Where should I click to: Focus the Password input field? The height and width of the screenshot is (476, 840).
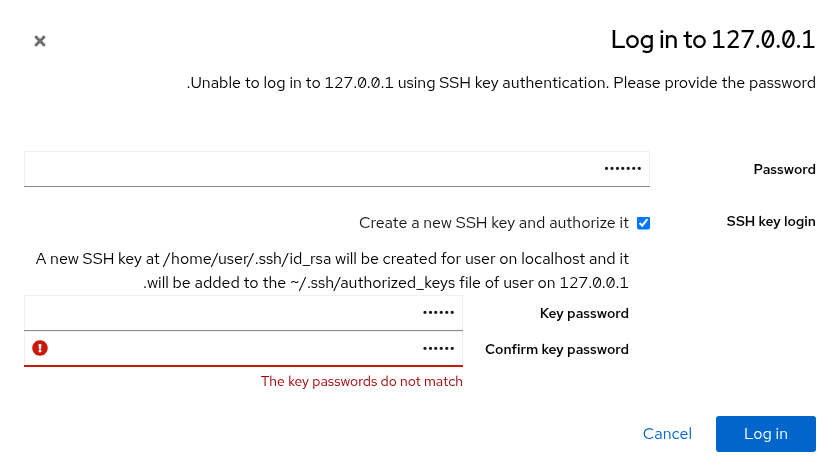tap(337, 169)
